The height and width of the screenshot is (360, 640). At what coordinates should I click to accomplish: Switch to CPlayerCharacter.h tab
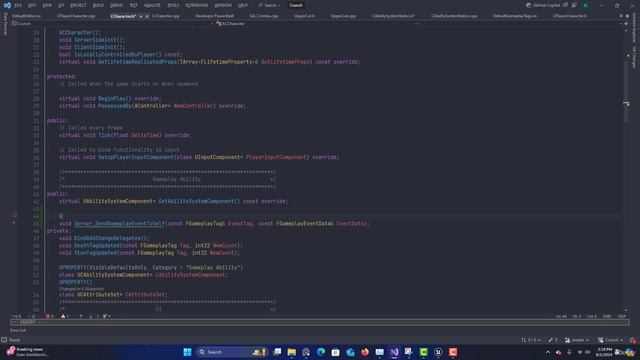tap(570, 16)
